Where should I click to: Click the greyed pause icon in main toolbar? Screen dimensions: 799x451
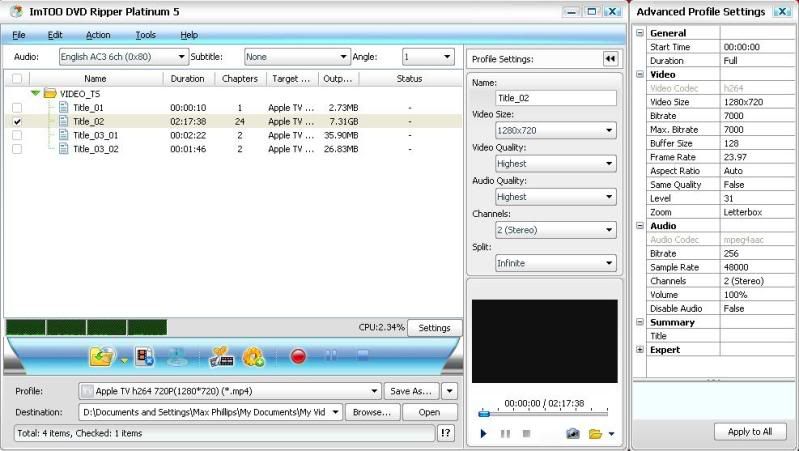point(331,355)
